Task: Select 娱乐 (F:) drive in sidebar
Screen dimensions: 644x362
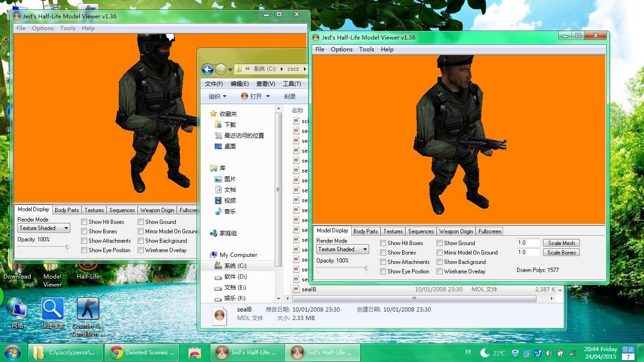Action: (230, 298)
